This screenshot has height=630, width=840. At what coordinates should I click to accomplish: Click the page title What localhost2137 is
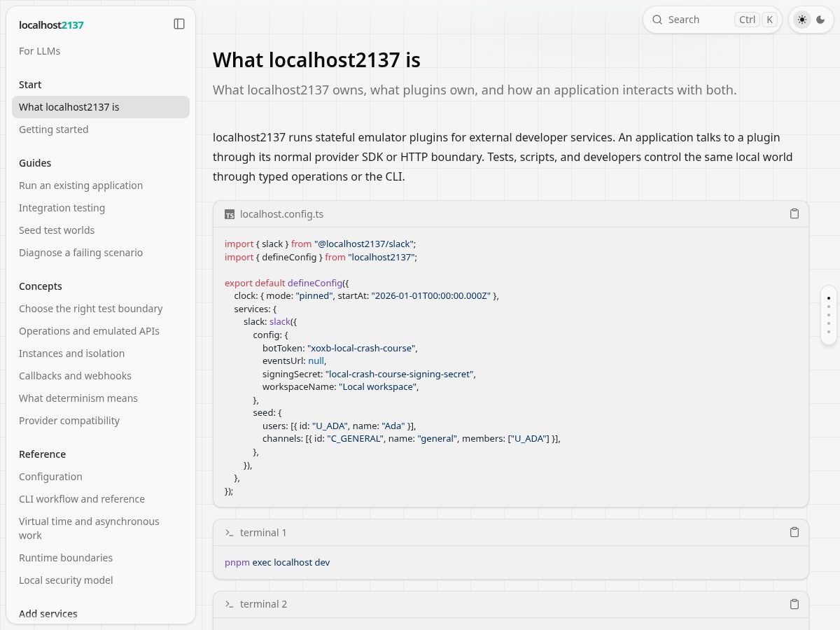[x=316, y=60]
